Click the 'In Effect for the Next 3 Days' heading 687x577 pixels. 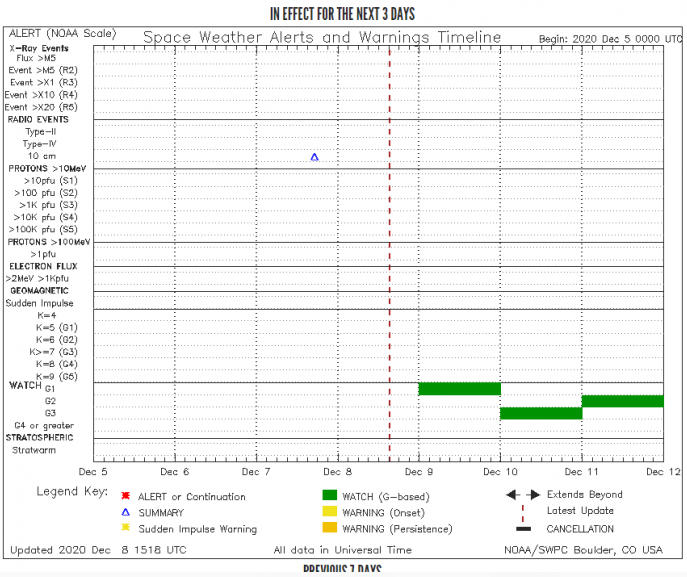(342, 14)
